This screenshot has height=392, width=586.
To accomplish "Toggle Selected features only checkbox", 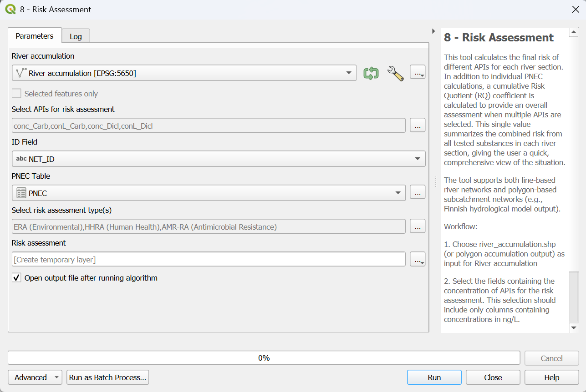I will (x=16, y=94).
